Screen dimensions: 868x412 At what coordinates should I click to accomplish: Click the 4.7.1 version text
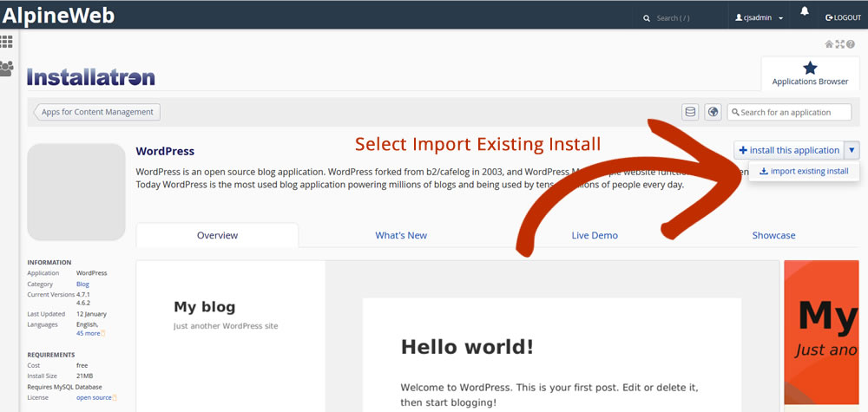pyautogui.click(x=83, y=294)
